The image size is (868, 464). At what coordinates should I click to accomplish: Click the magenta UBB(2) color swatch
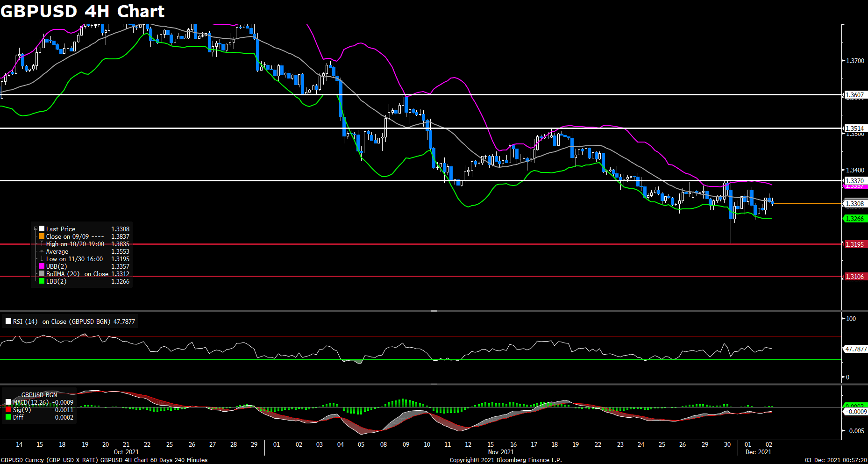42,266
